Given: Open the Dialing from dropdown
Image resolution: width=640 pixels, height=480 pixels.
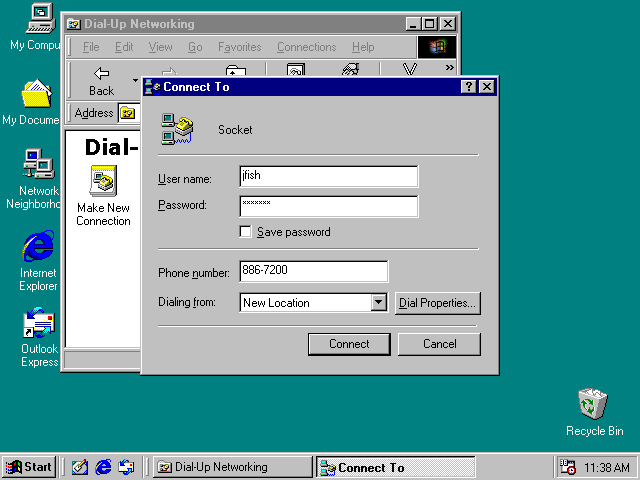Looking at the screenshot, I should point(378,302).
